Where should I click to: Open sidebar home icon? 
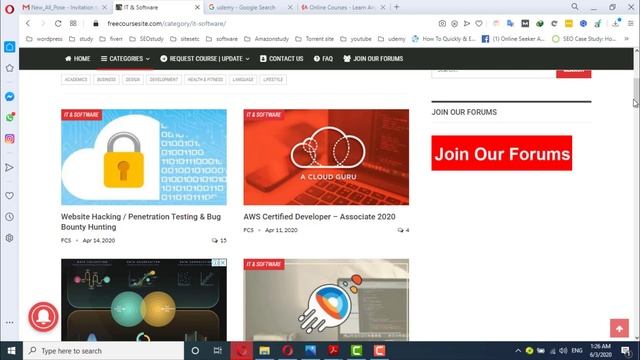10,47
